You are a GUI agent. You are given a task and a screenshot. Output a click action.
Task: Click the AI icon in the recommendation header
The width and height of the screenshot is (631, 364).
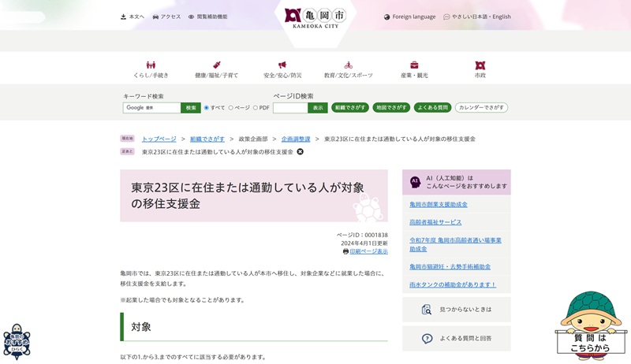tap(416, 182)
